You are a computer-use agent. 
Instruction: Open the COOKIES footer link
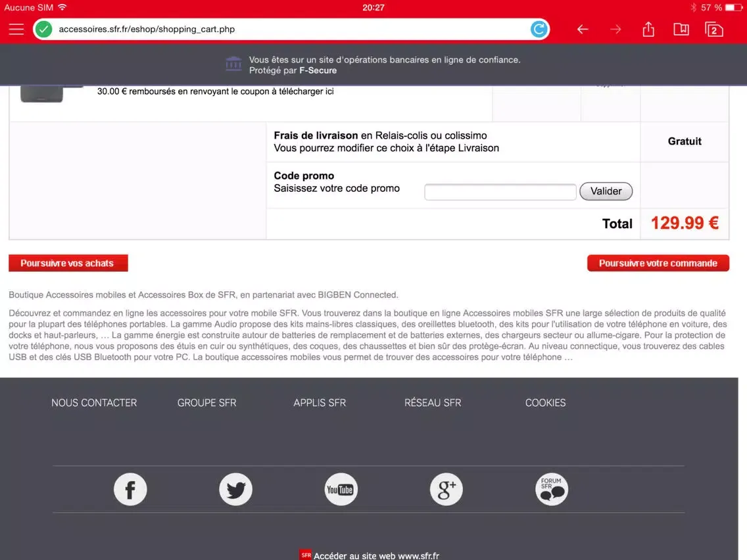click(x=546, y=403)
